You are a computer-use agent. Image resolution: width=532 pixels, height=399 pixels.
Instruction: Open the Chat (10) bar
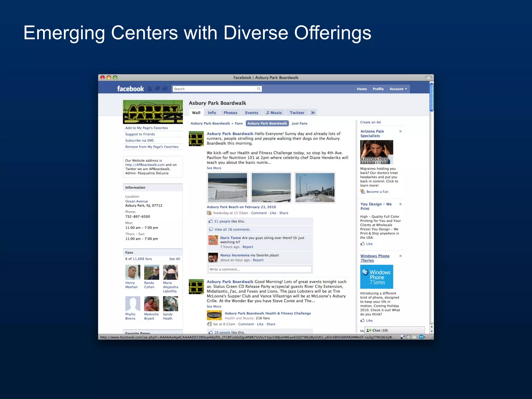(x=395, y=330)
